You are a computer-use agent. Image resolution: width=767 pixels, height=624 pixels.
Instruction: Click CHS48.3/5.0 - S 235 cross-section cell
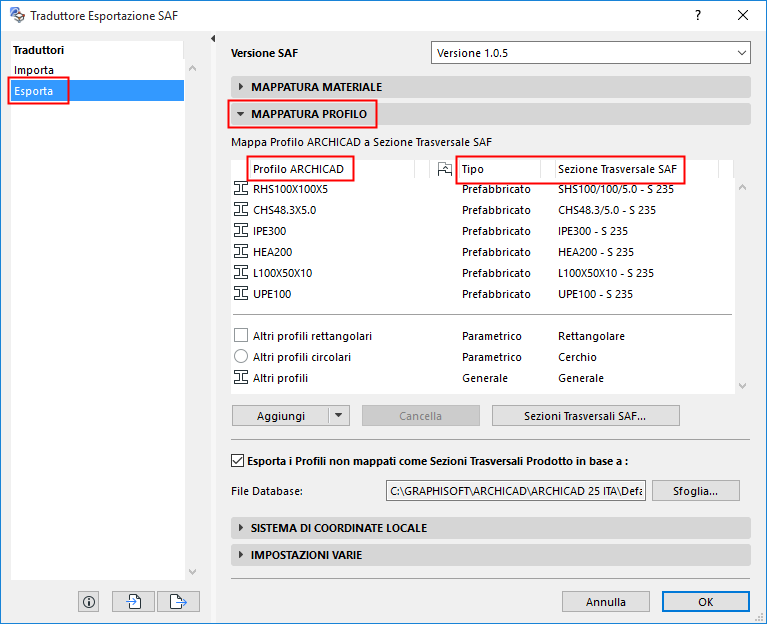pyautogui.click(x=607, y=210)
